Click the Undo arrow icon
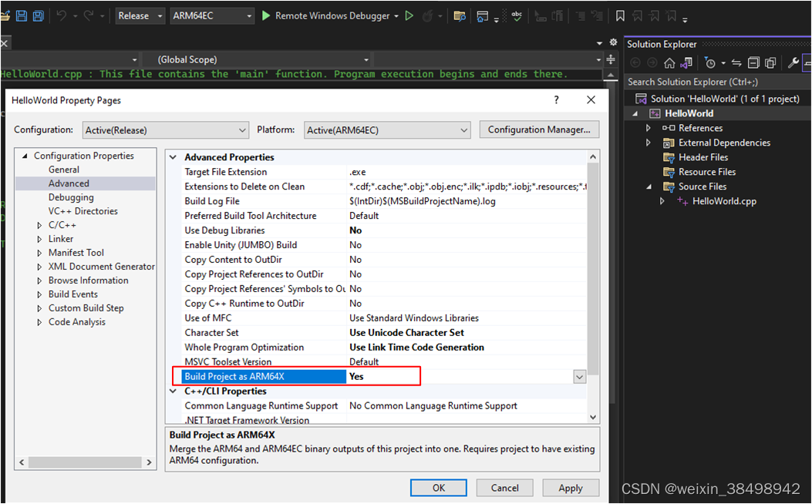 pyautogui.click(x=62, y=15)
